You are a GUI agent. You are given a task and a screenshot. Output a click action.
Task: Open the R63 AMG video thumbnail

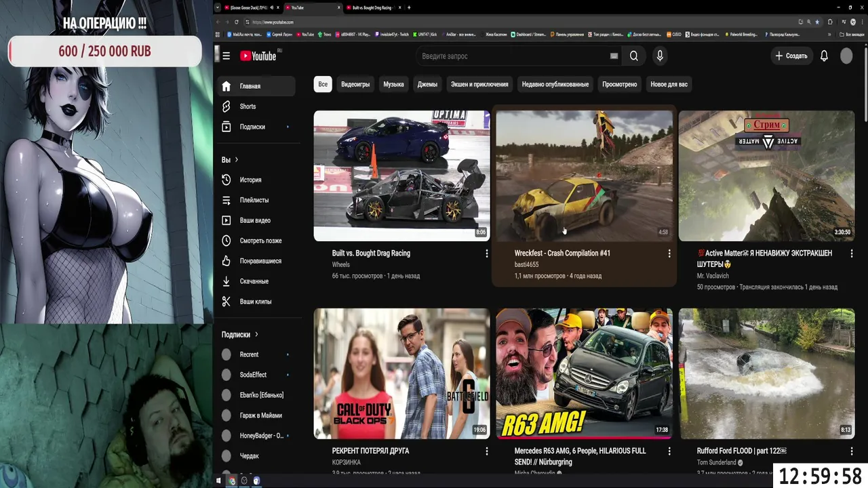(x=585, y=373)
